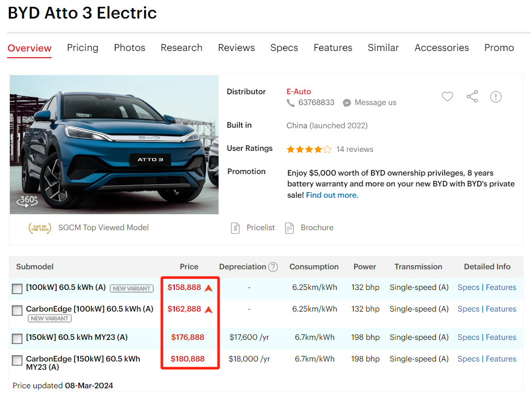Follow the 'Find out more.' promotion link
The height and width of the screenshot is (396, 532).
(332, 195)
